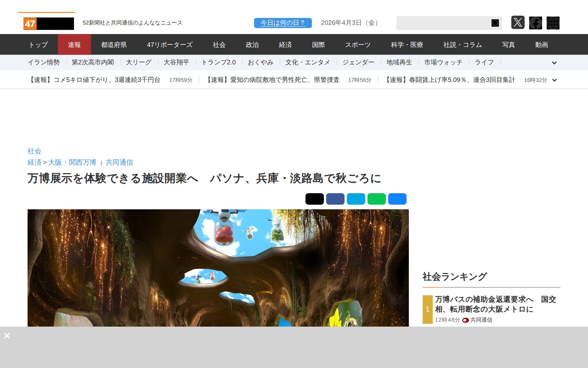Image resolution: width=588 pixels, height=368 pixels.
Task: Expand the topic keywords chevron
Action: pos(554,63)
